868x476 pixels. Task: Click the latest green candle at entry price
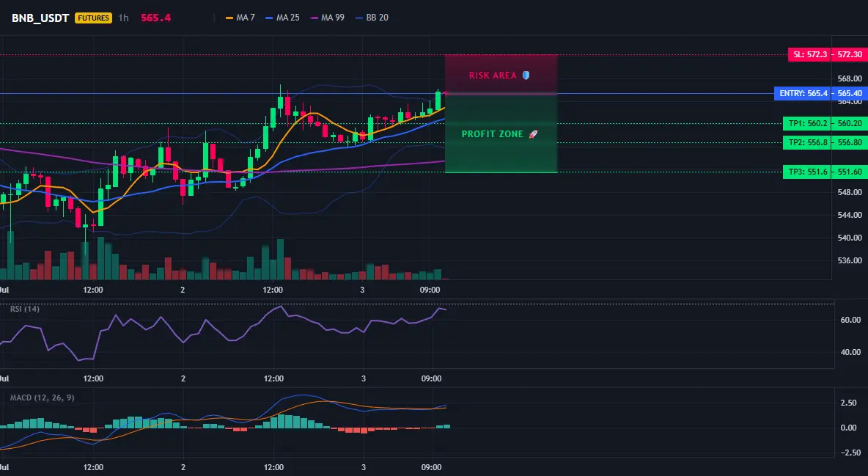[438, 101]
